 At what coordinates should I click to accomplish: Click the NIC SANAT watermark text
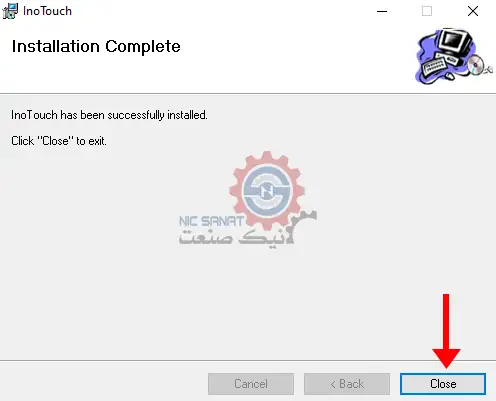click(x=212, y=221)
